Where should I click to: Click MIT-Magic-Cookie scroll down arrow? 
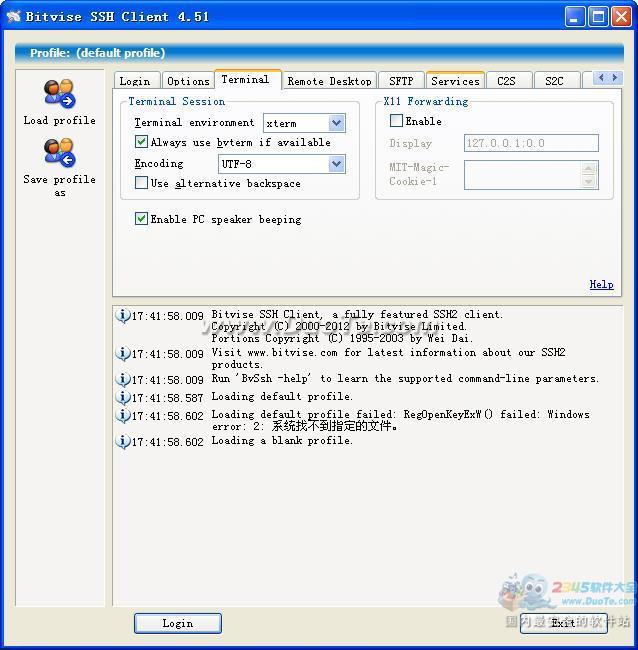pos(589,182)
